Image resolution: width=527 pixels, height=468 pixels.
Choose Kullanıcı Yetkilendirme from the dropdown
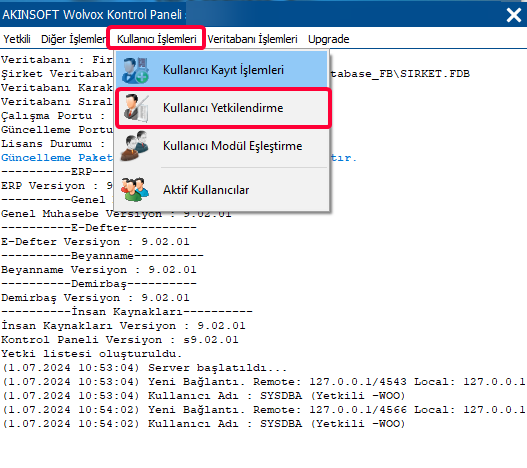(x=222, y=108)
